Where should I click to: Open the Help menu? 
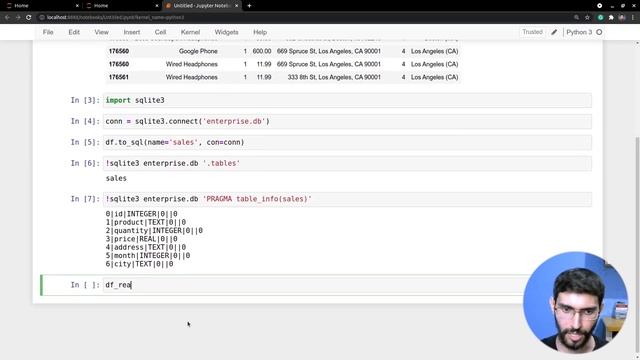click(260, 32)
